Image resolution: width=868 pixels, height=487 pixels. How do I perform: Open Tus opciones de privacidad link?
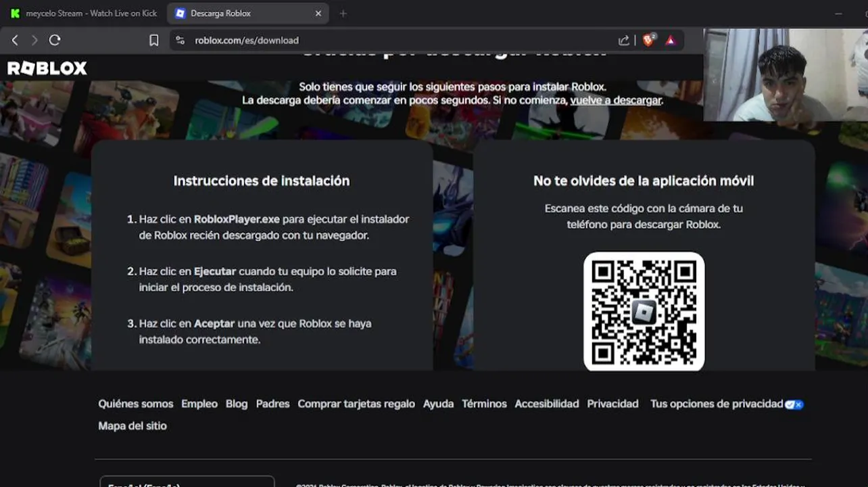(x=717, y=404)
